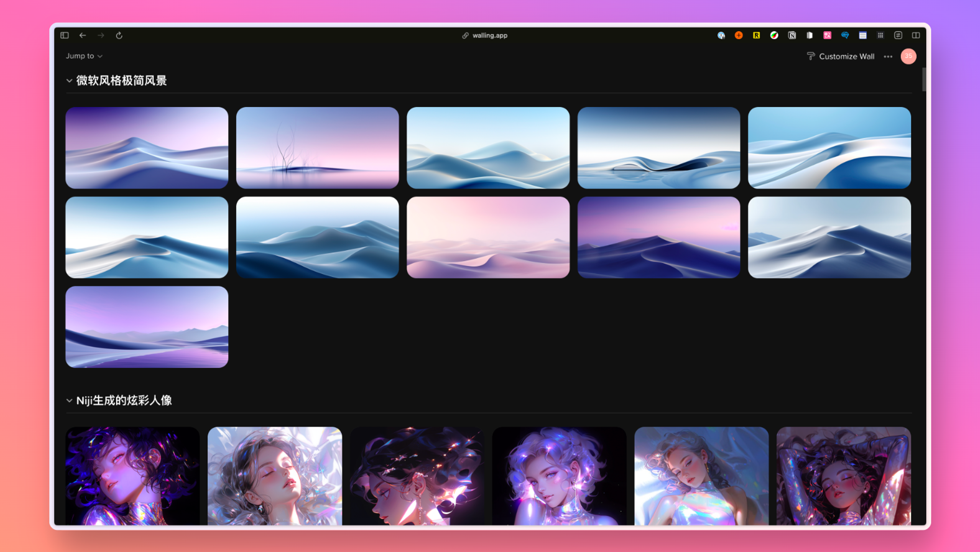Image resolution: width=980 pixels, height=552 pixels.
Task: Click the forward navigation arrow
Action: pos(101,35)
